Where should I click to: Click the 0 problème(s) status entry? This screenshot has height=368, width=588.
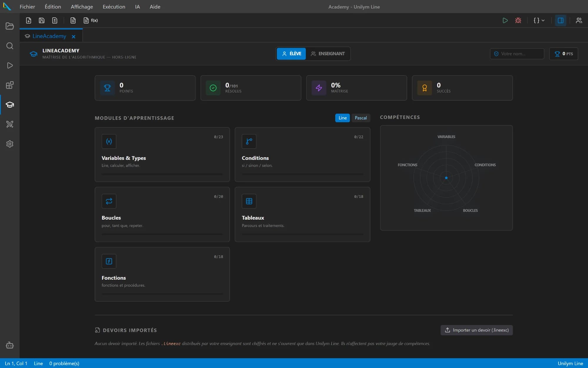(x=64, y=363)
